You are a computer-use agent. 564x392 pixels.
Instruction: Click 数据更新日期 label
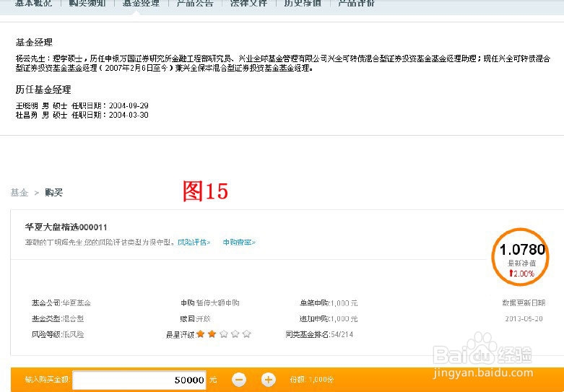pos(524,302)
